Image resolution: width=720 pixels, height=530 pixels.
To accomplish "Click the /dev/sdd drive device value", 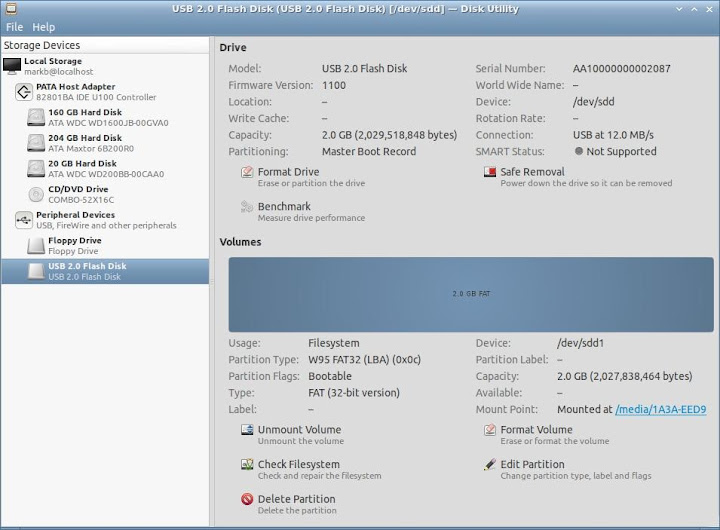I will [x=593, y=102].
